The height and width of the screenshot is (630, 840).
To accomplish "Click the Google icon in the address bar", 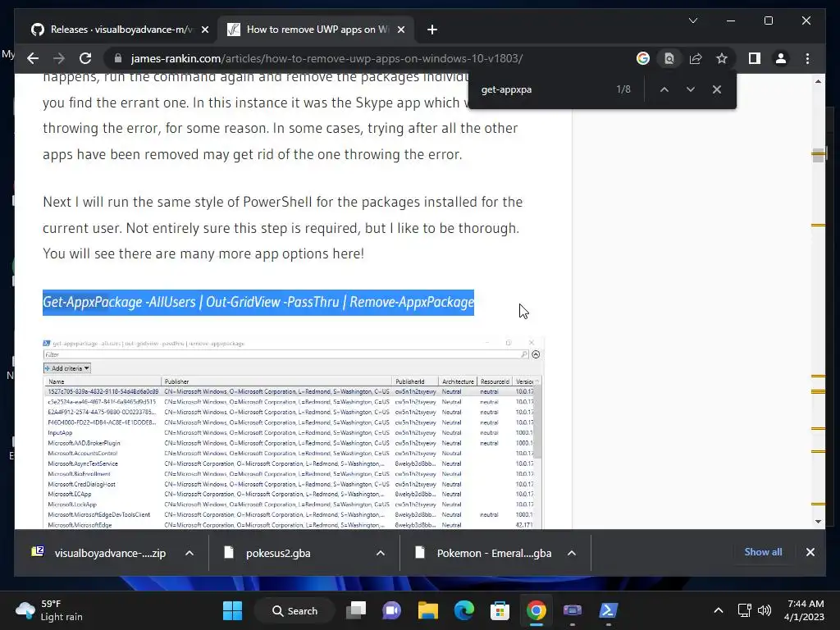I will [643, 58].
